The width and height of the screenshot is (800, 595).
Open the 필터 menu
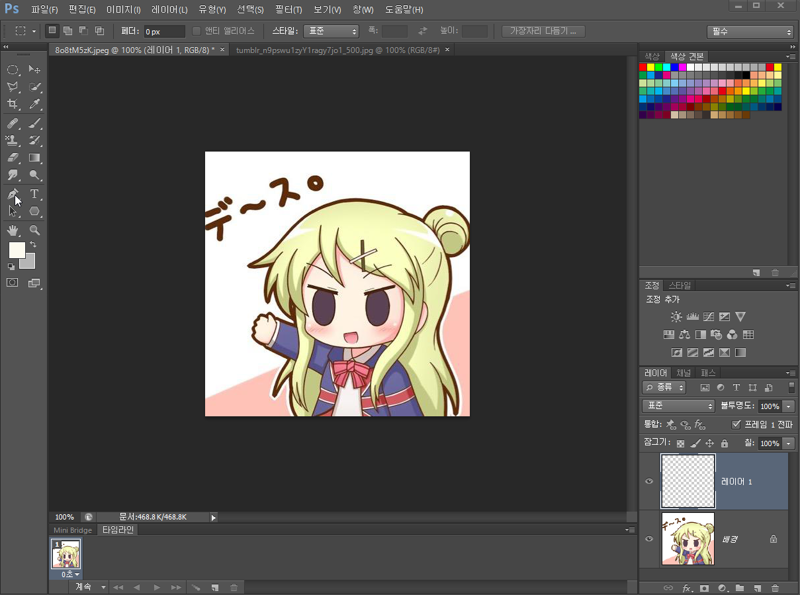(288, 10)
